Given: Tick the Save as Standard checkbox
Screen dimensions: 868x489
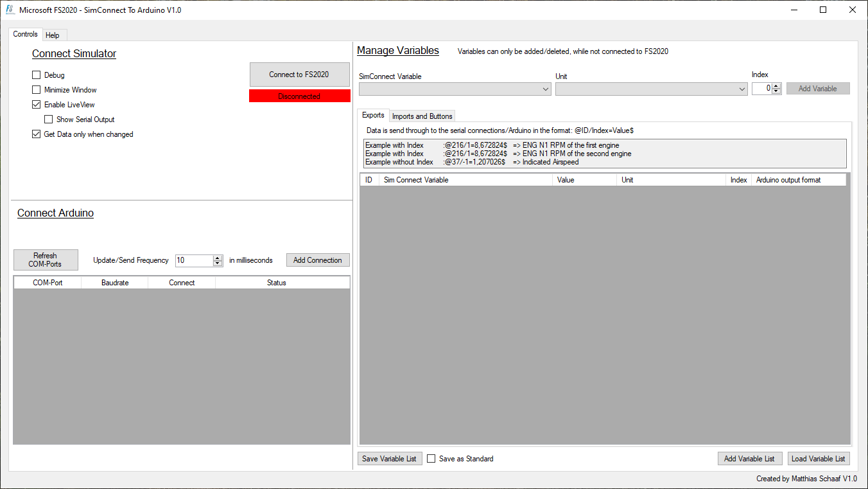Looking at the screenshot, I should tap(431, 459).
